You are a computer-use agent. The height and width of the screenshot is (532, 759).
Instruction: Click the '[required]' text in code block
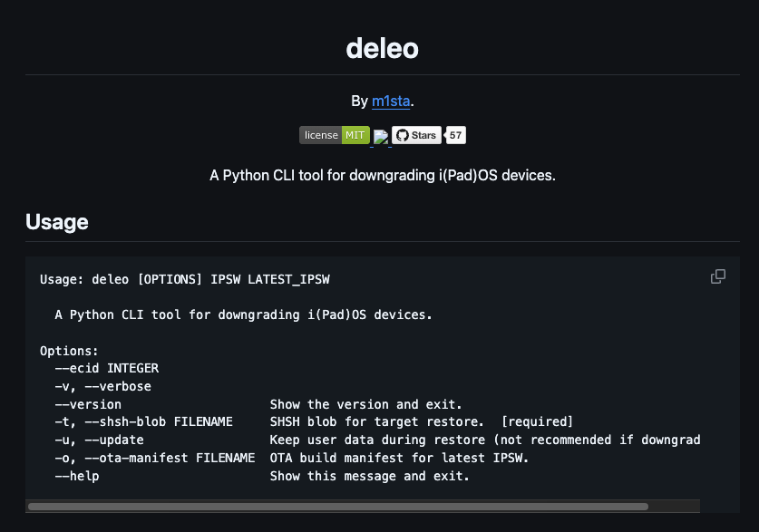[537, 422]
